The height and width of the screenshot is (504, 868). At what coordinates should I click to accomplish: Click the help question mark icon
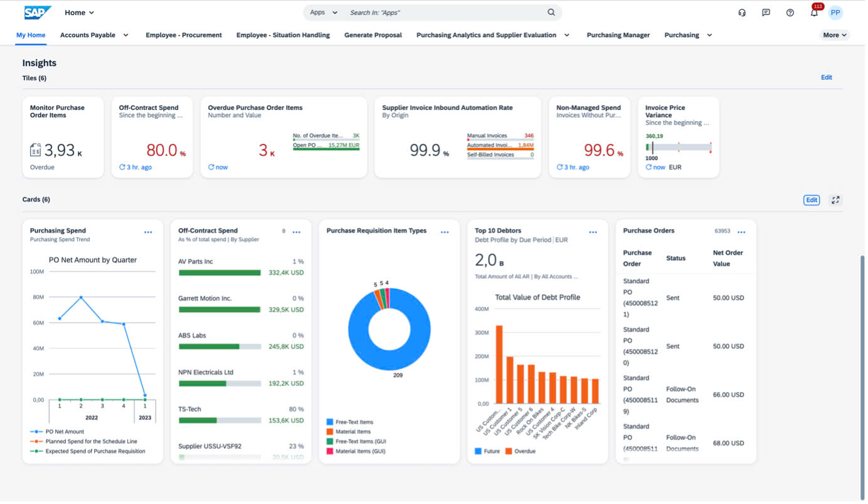coord(790,12)
